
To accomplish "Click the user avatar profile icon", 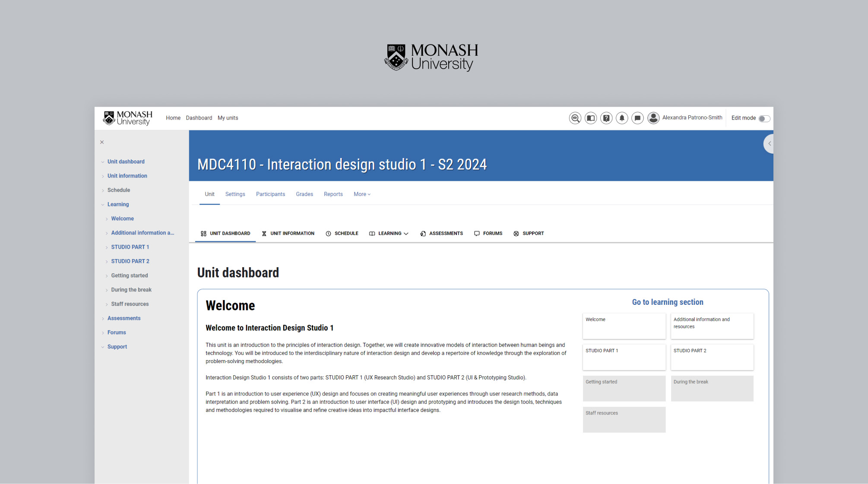I will [x=653, y=118].
